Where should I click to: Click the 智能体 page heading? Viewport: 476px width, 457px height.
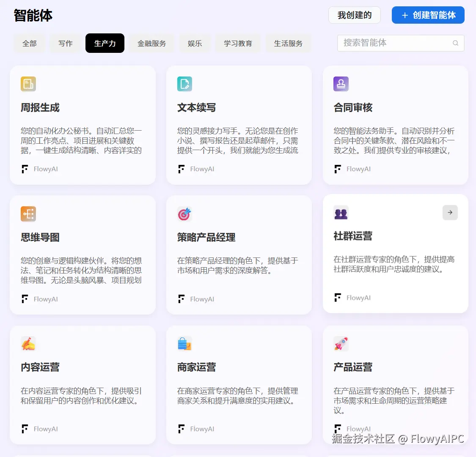33,16
